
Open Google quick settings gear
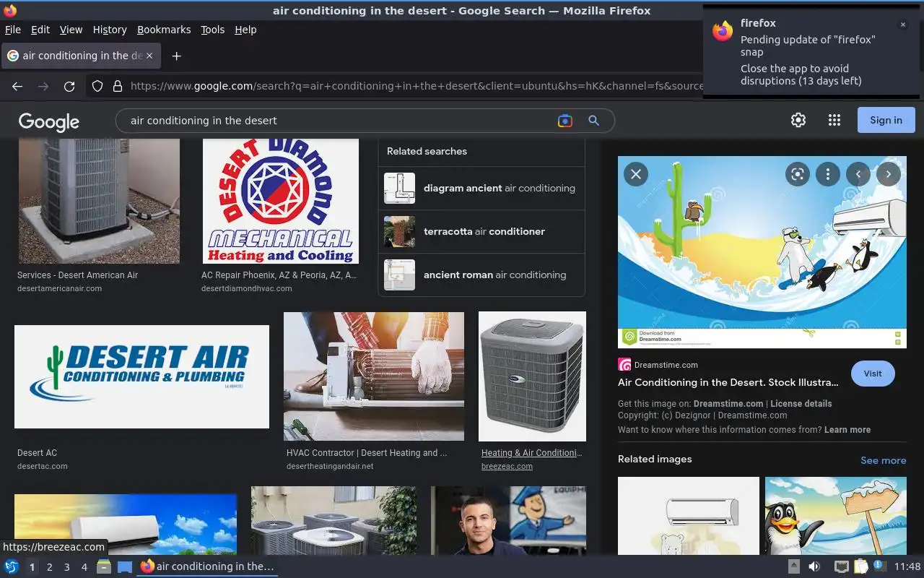(x=798, y=120)
